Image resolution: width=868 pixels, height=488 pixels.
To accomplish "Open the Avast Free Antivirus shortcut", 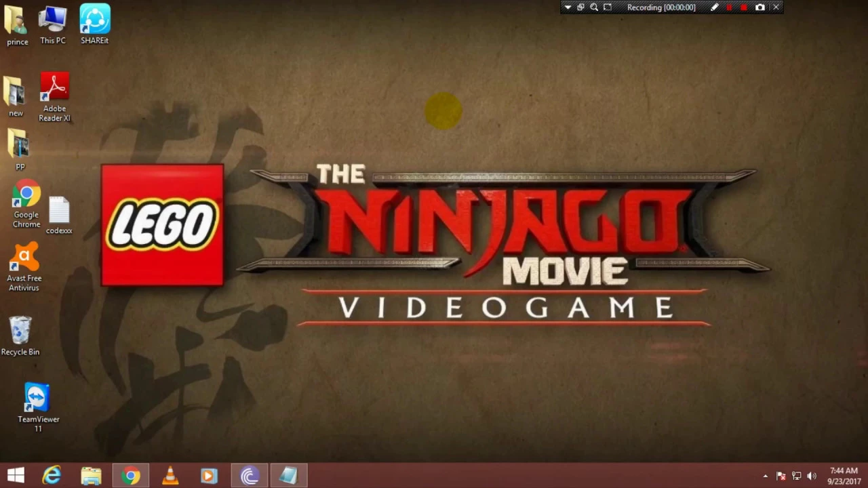I will pyautogui.click(x=24, y=268).
